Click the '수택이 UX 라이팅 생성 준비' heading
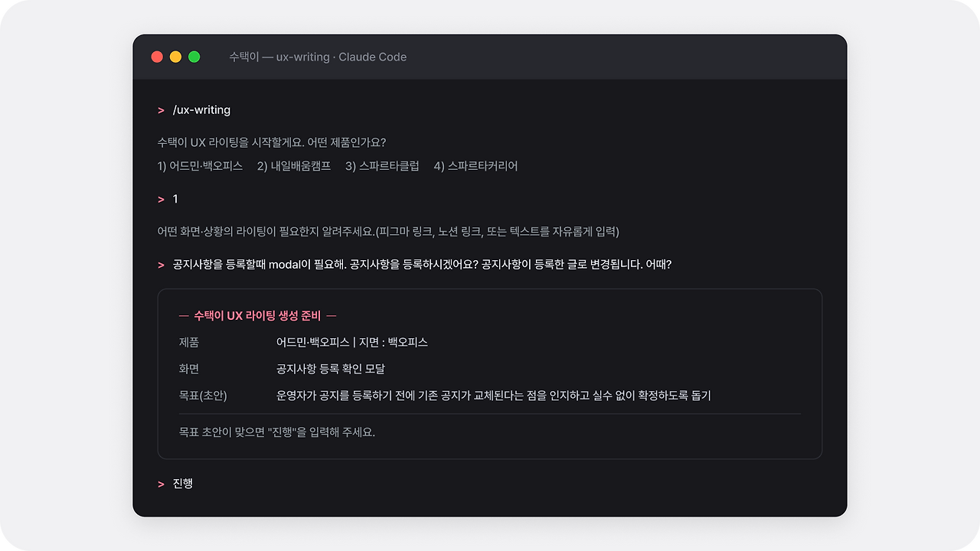 [257, 315]
